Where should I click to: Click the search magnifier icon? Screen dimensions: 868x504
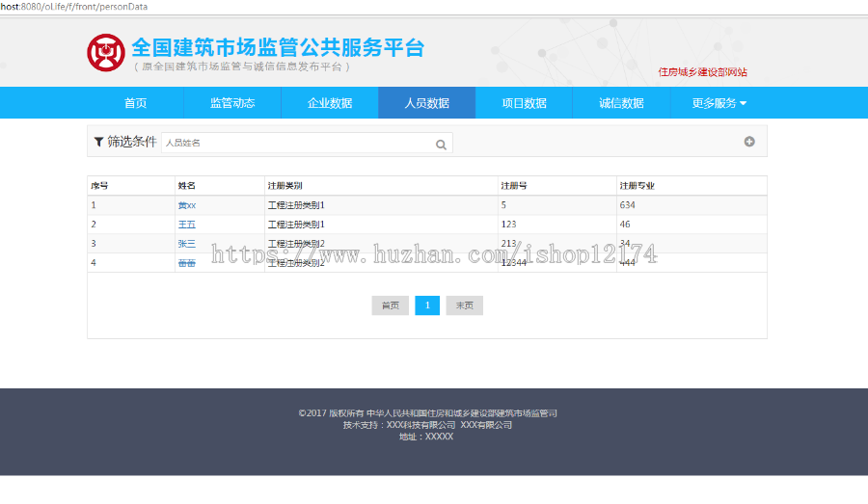coord(441,145)
